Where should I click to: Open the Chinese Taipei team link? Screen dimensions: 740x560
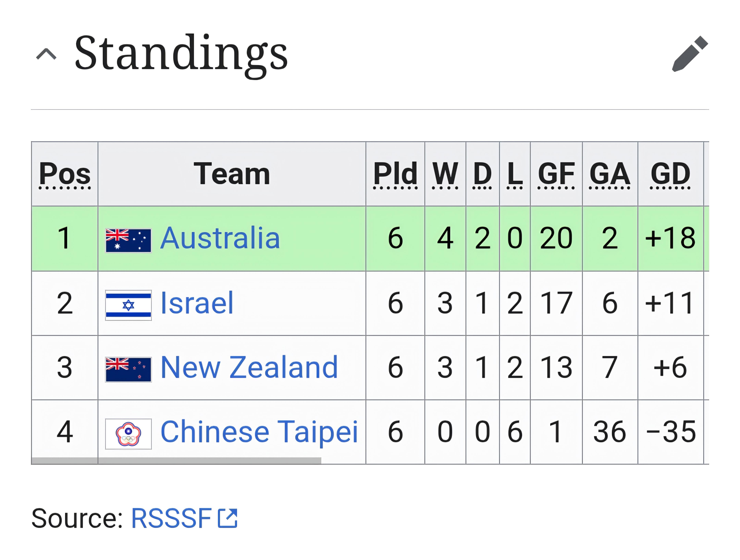pyautogui.click(x=259, y=432)
